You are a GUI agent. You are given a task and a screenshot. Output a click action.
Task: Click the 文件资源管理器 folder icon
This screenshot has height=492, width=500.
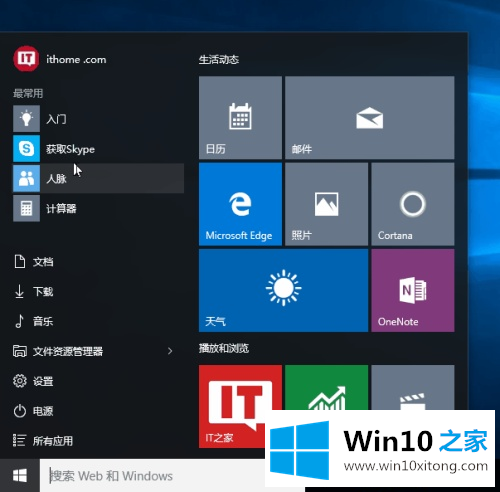(20, 351)
